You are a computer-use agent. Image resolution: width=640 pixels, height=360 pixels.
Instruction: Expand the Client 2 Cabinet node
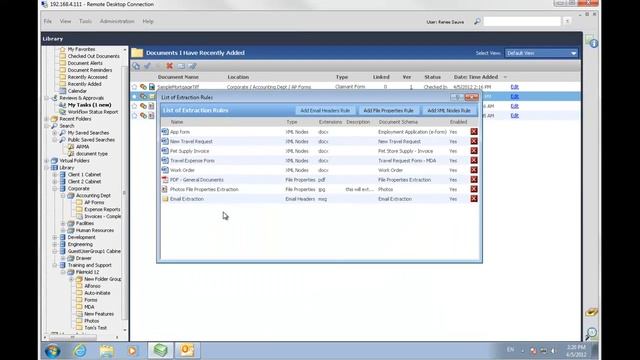(55, 182)
